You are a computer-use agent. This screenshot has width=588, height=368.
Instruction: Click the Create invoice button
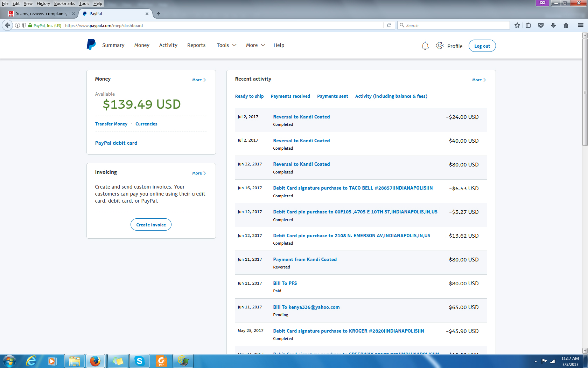coord(151,225)
